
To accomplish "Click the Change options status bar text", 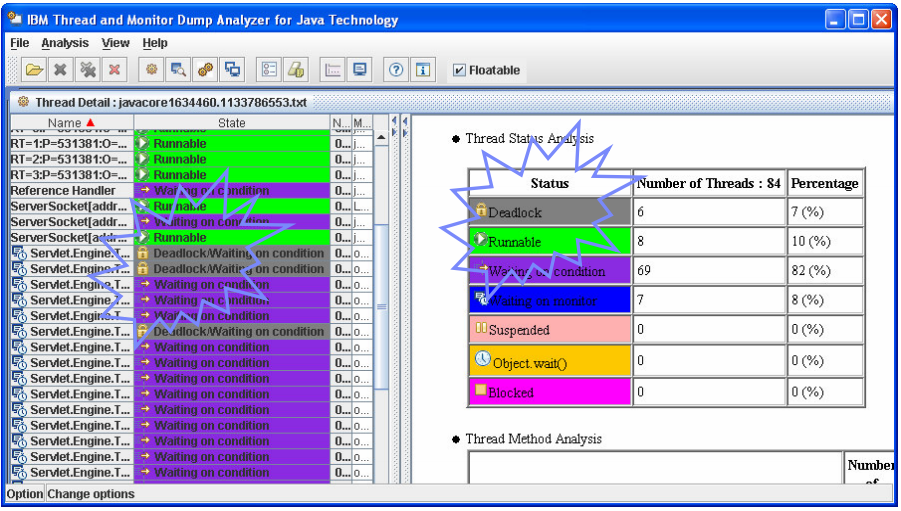I will pyautogui.click(x=91, y=494).
